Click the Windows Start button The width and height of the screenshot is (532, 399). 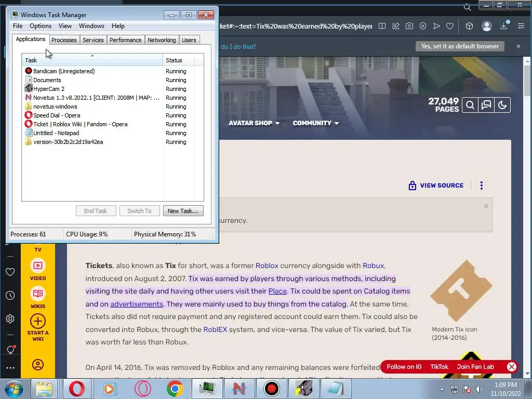(14, 389)
